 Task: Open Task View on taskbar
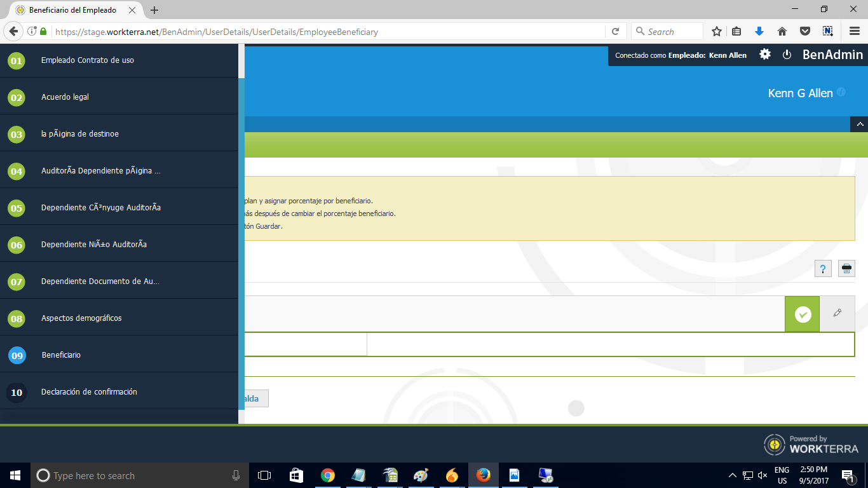(x=264, y=475)
